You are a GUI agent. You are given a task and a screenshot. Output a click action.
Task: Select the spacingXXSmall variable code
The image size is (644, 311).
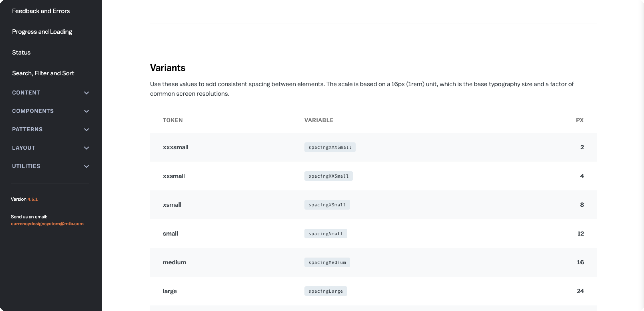[x=328, y=176]
